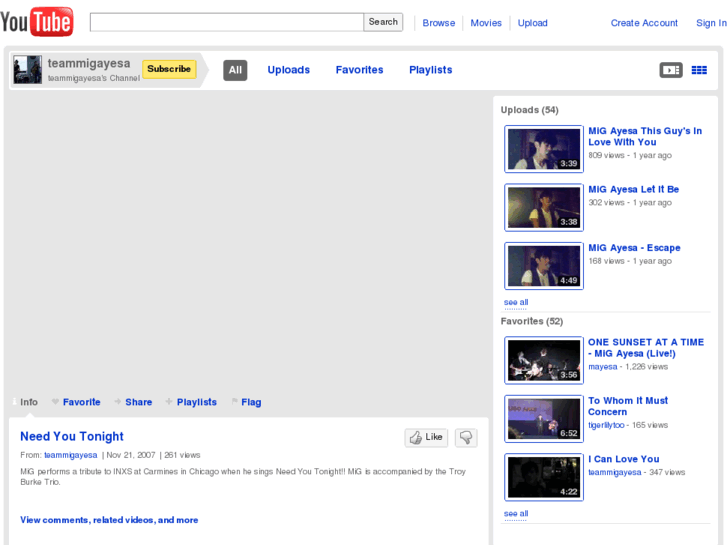Click the thumbs-down dislike icon
Screen dimensions: 727x545
pyautogui.click(x=466, y=437)
